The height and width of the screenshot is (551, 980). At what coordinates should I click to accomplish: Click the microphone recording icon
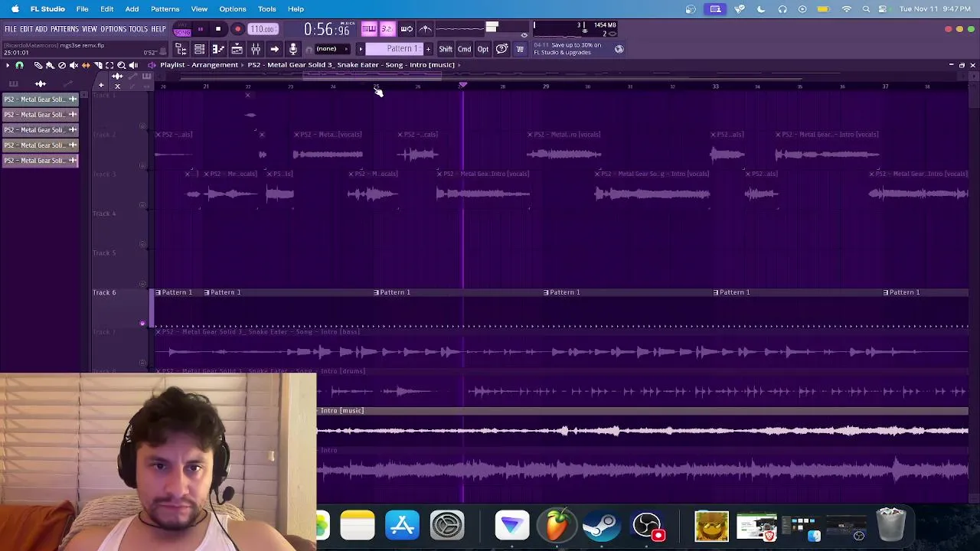[x=292, y=49]
